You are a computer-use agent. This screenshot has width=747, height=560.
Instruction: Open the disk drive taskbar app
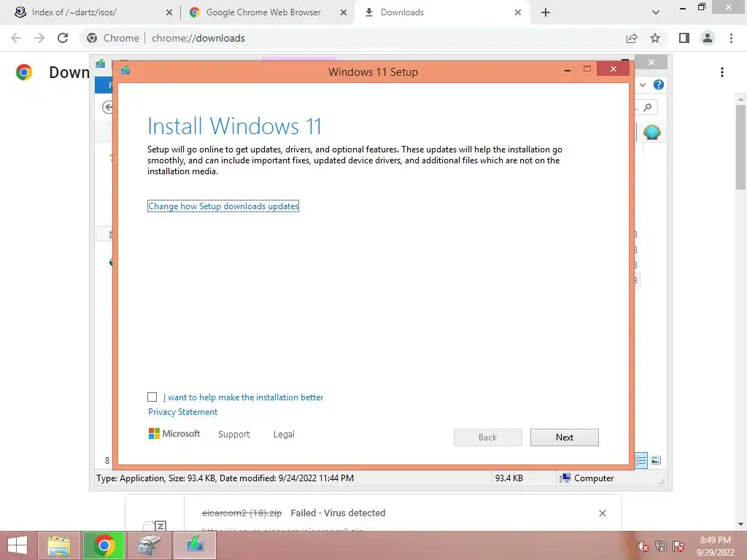pyautogui.click(x=150, y=545)
